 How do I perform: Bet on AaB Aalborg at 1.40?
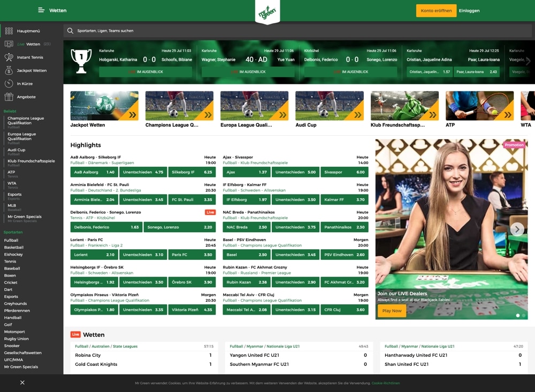[x=94, y=172]
